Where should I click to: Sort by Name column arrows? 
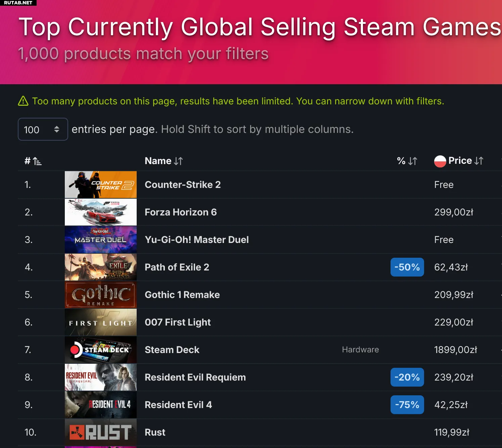coord(178,161)
